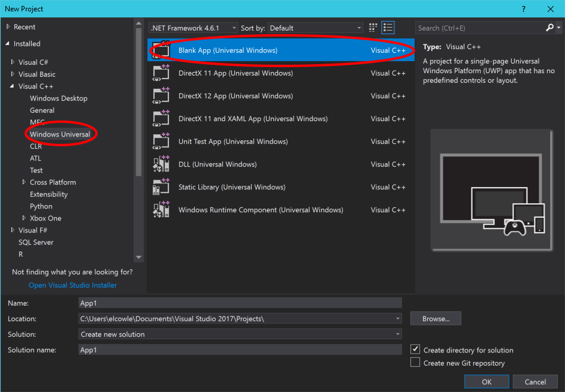Click the search magnifier icon

(549, 28)
